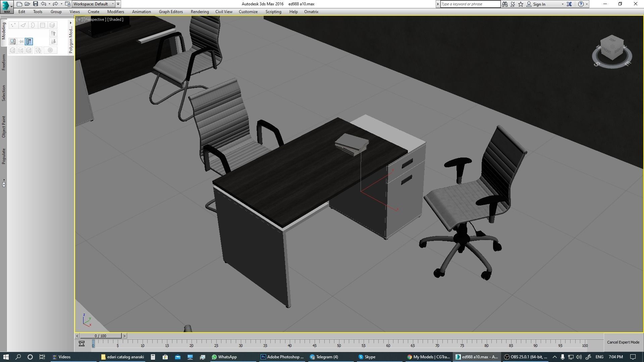Open Autodesk Exchange Apps X icon
Viewport: 644px width, 362px height.
point(569,4)
